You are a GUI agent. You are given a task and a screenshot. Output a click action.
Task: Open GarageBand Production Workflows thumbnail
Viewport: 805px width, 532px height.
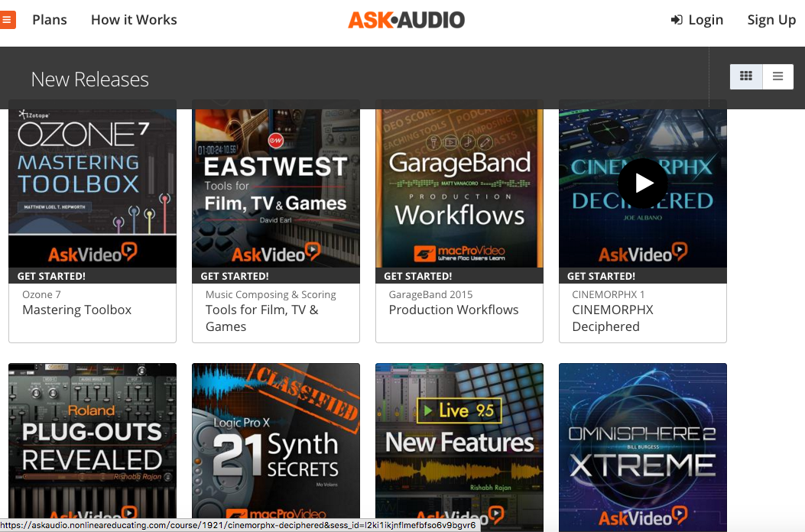point(459,188)
